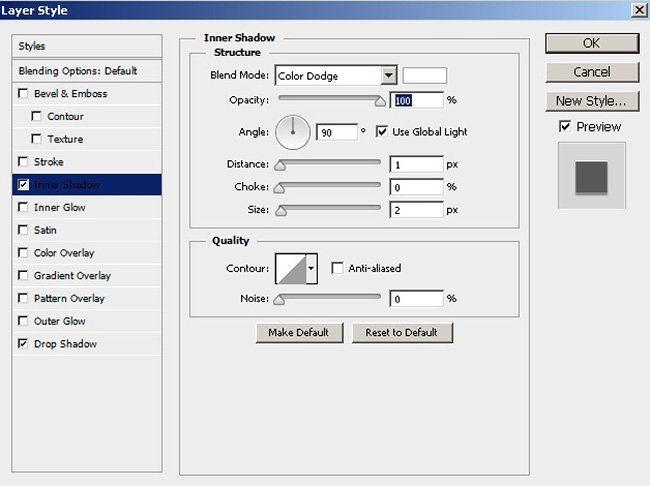Screen dimensions: 650x486
Task: Click the Angle dial control
Action: (x=293, y=132)
